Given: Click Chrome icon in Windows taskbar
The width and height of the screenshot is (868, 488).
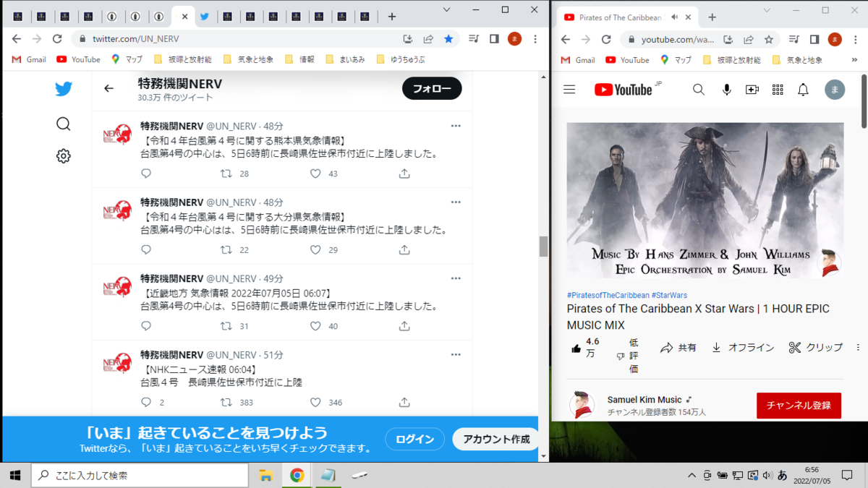Looking at the screenshot, I should click(x=297, y=475).
